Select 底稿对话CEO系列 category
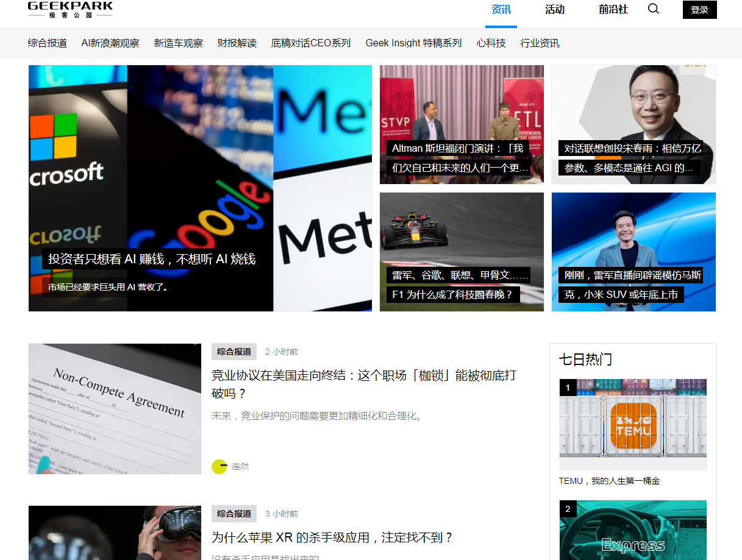742x560 pixels. pyautogui.click(x=311, y=43)
